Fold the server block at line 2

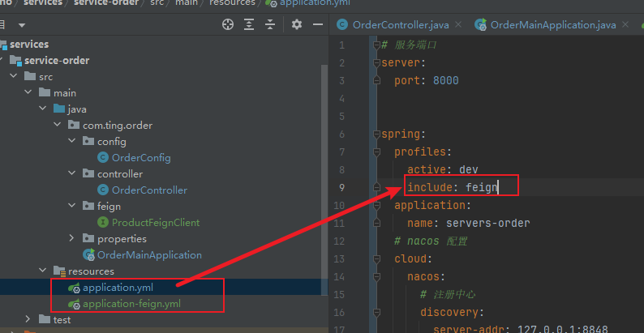pos(376,62)
